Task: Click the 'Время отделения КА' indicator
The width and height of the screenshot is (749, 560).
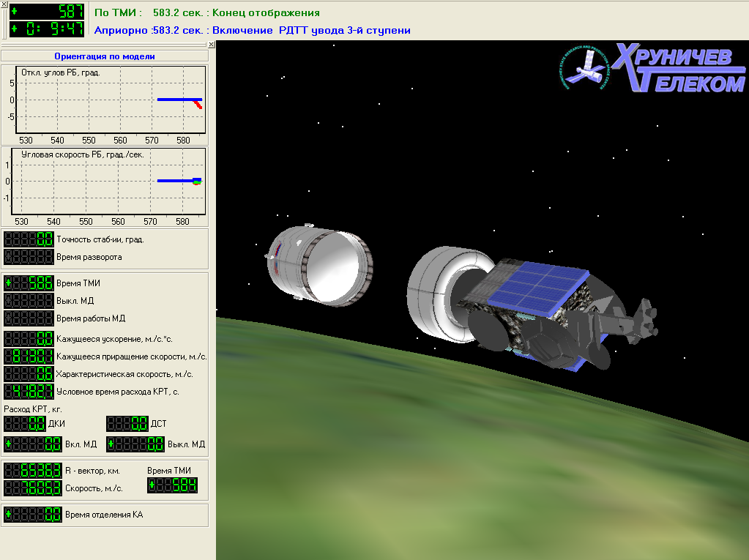Action: (x=32, y=515)
